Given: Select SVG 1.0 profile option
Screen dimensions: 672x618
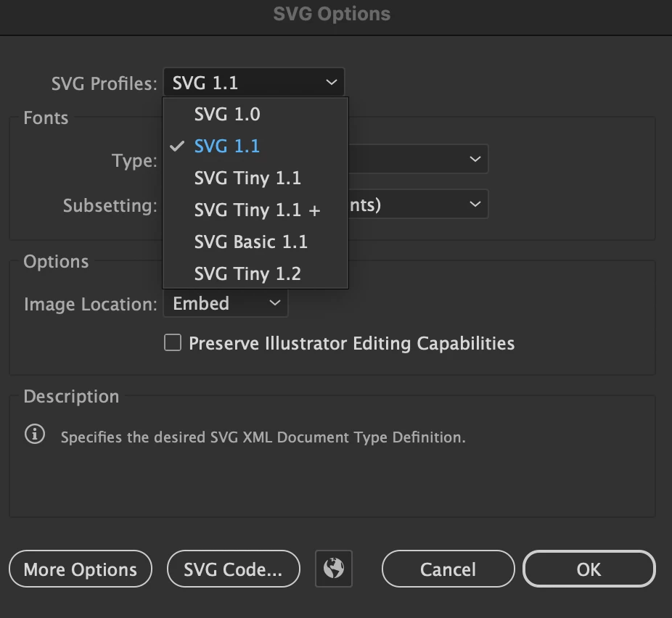Looking at the screenshot, I should pyautogui.click(x=227, y=114).
